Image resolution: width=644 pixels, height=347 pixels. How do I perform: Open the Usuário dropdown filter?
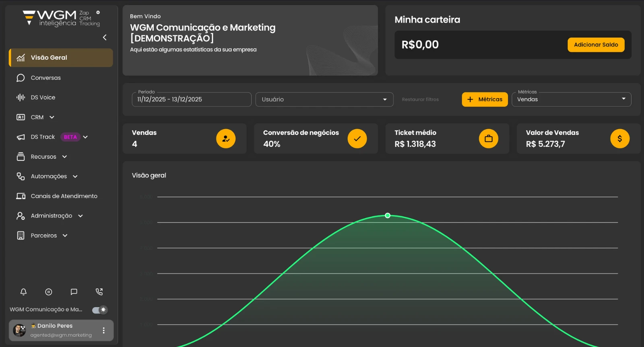pyautogui.click(x=324, y=99)
